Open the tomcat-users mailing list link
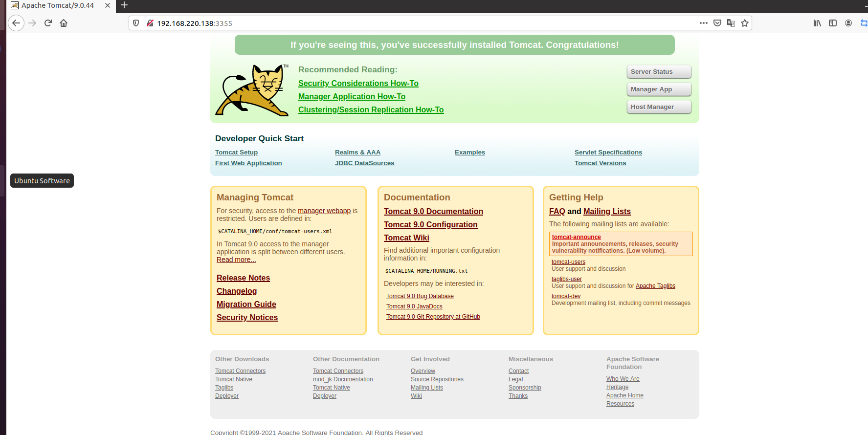The height and width of the screenshot is (435, 868). (x=568, y=262)
